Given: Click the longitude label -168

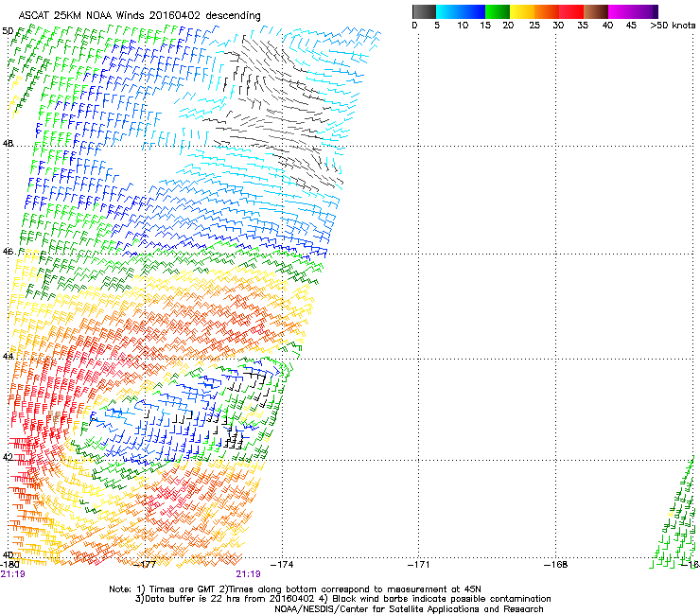Looking at the screenshot, I should coord(556,565).
